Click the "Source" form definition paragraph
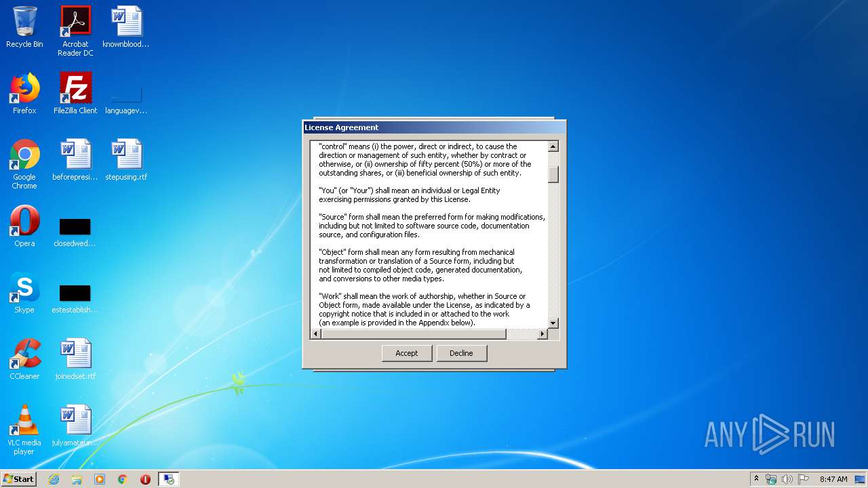This screenshot has width=868, height=488. click(432, 226)
